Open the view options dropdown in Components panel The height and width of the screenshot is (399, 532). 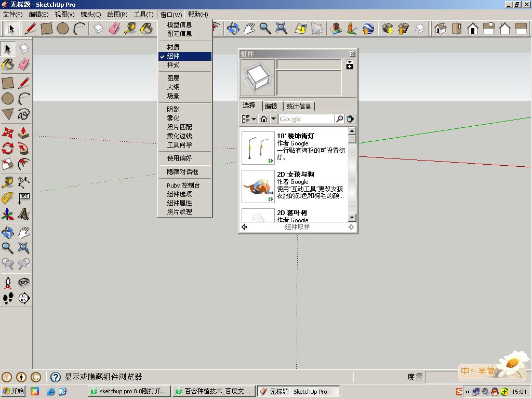tap(249, 119)
